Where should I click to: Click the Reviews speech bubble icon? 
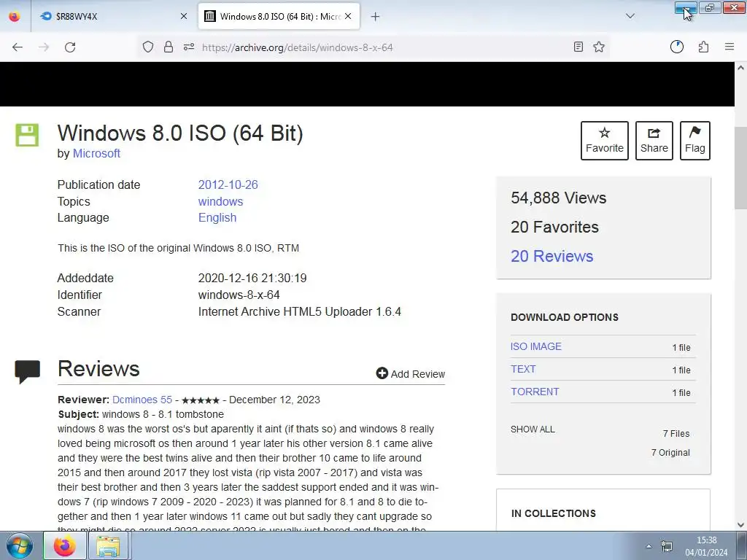point(28,372)
